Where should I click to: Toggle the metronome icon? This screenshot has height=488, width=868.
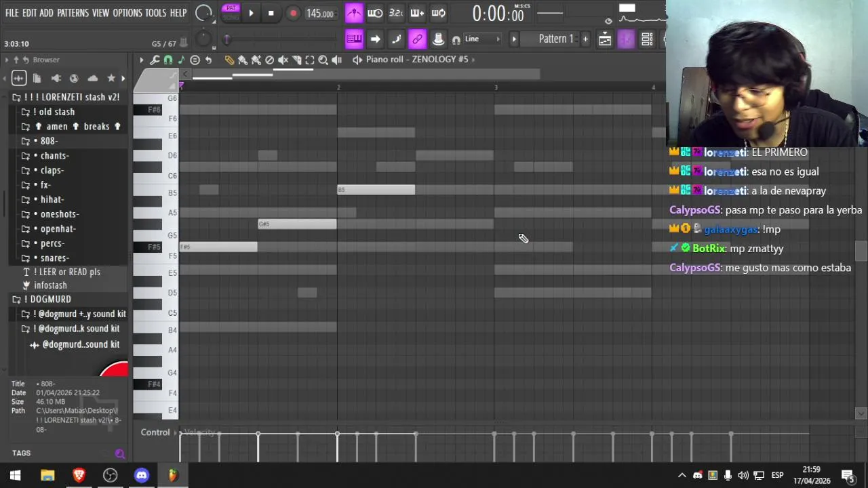(x=354, y=13)
